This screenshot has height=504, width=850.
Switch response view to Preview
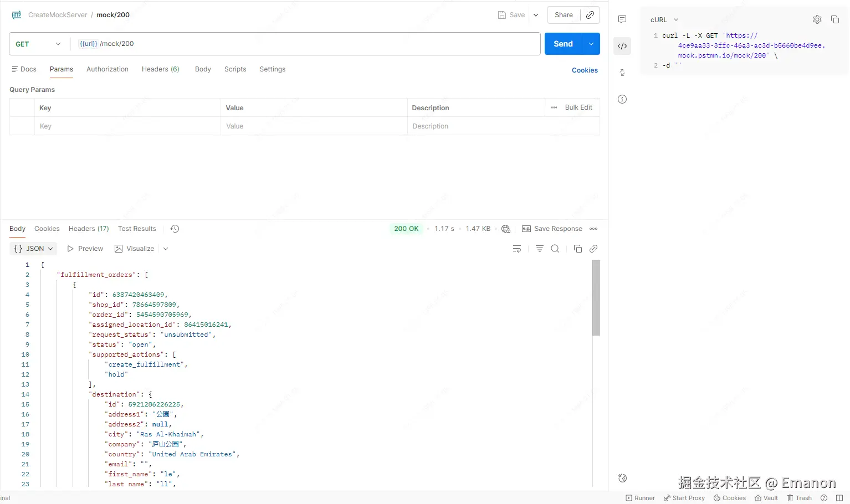pos(85,249)
